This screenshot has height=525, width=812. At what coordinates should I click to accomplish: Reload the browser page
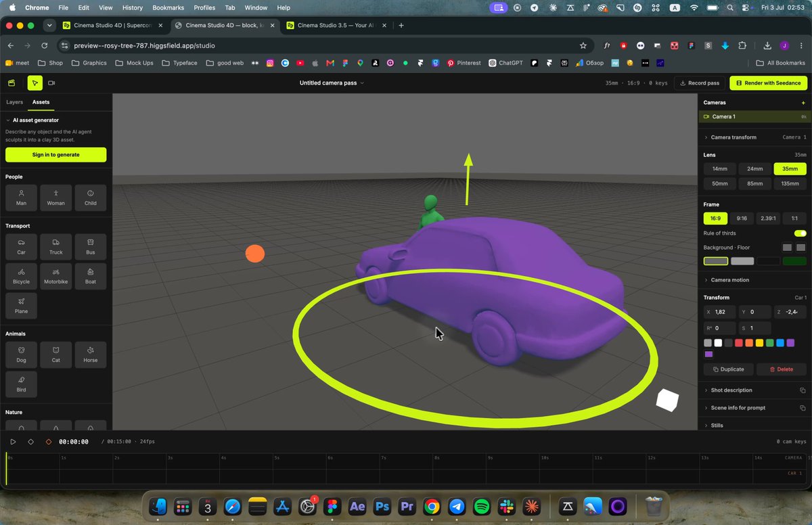pos(44,45)
